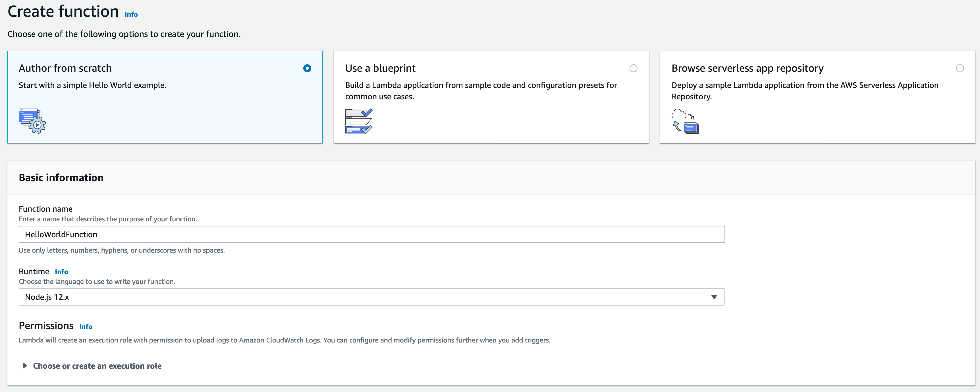The height and width of the screenshot is (392, 980).
Task: Expand Choose or create an execution role
Action: 97,366
